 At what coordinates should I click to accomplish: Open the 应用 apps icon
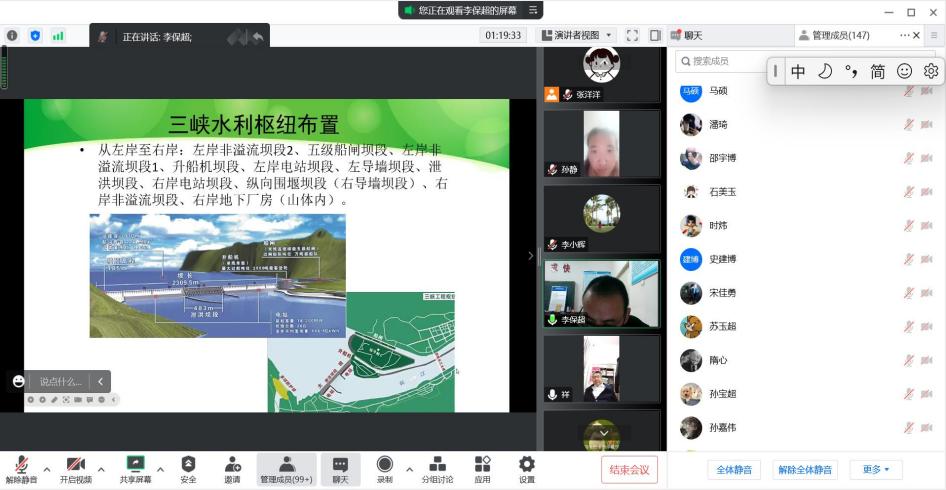(482, 466)
